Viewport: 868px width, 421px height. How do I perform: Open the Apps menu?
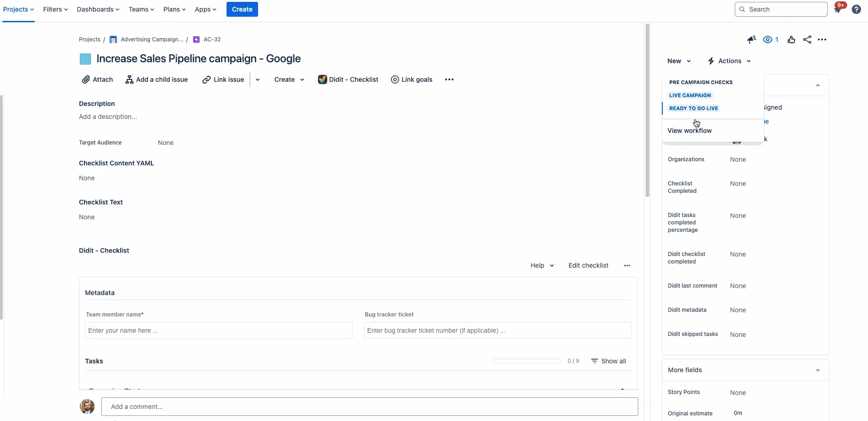point(206,9)
